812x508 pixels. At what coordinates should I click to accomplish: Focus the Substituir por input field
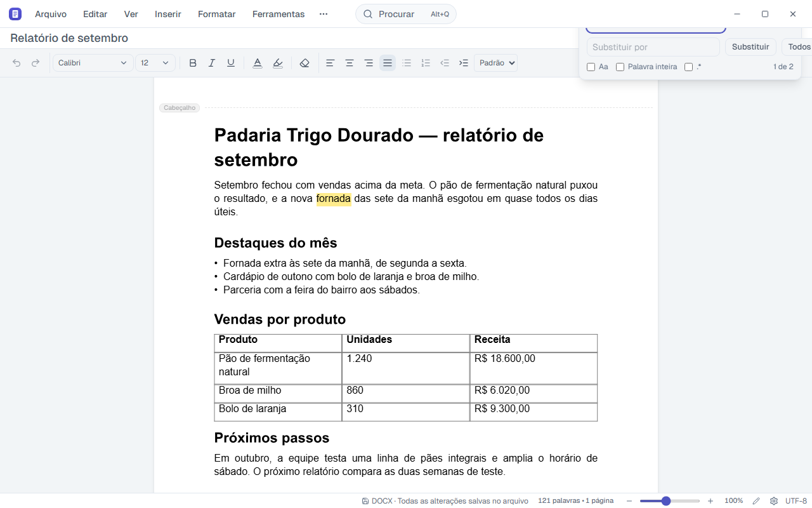point(653,47)
